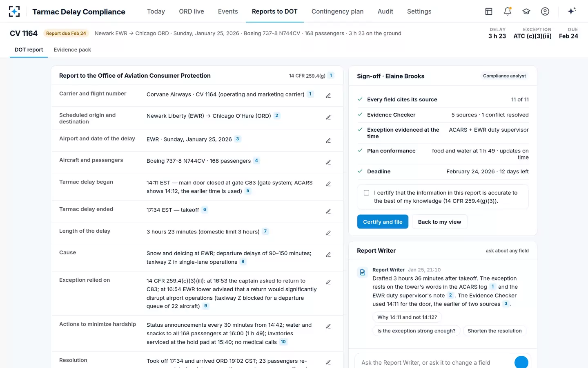Ask "Is the exception strong enough?"

point(416,331)
